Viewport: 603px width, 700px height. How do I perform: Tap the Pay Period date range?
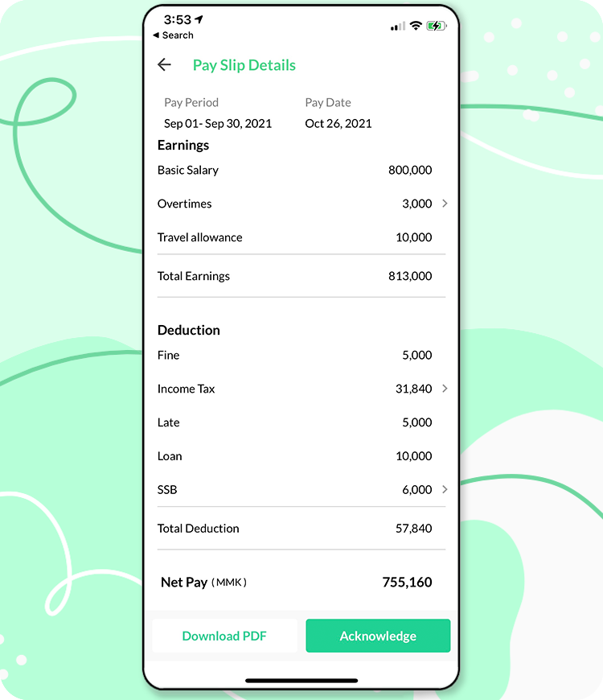[218, 124]
